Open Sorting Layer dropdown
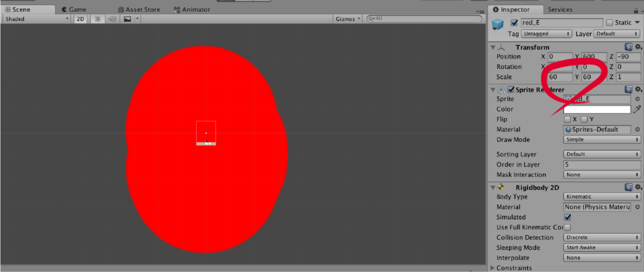Image resolution: width=644 pixels, height=272 pixels. (x=602, y=155)
